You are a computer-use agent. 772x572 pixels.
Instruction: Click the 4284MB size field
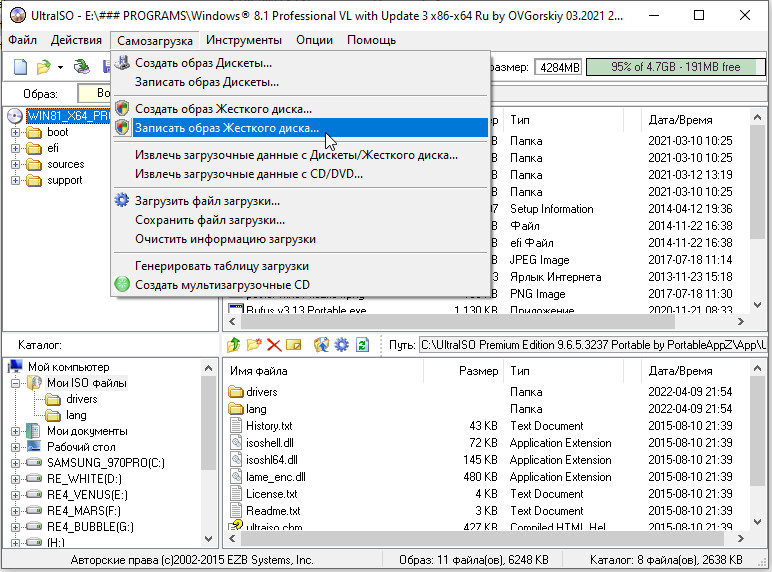pyautogui.click(x=559, y=67)
